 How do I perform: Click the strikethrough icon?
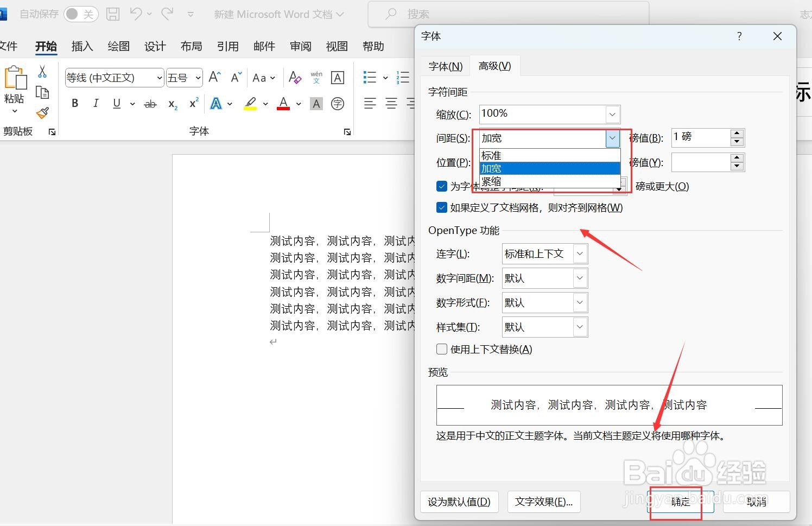[x=150, y=104]
